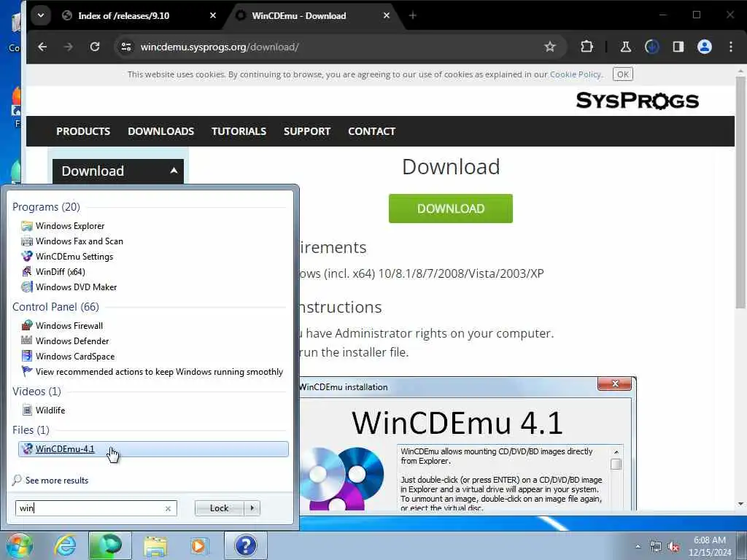Image resolution: width=747 pixels, height=560 pixels.
Task: Open the CONTACT menu
Action: click(371, 131)
